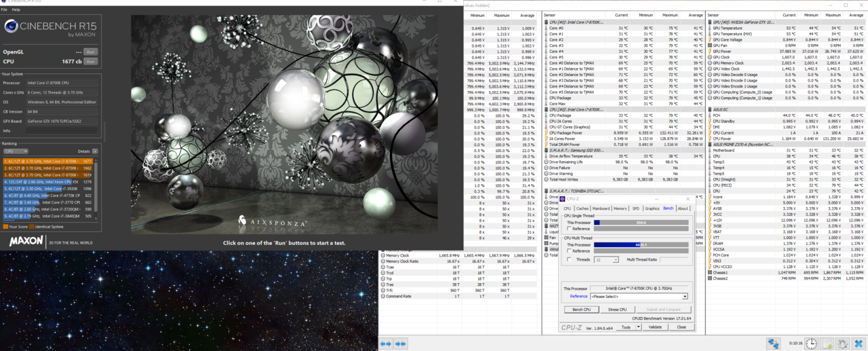Select the GPU Core Voltage sensor icon
Viewport: 868px width, 351px height.
click(x=710, y=39)
